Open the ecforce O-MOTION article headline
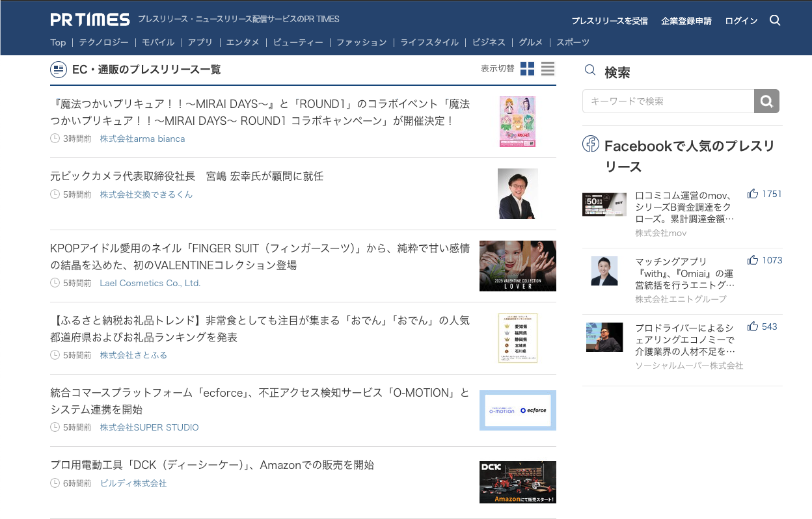Image resolution: width=812 pixels, height=519 pixels. [260, 401]
